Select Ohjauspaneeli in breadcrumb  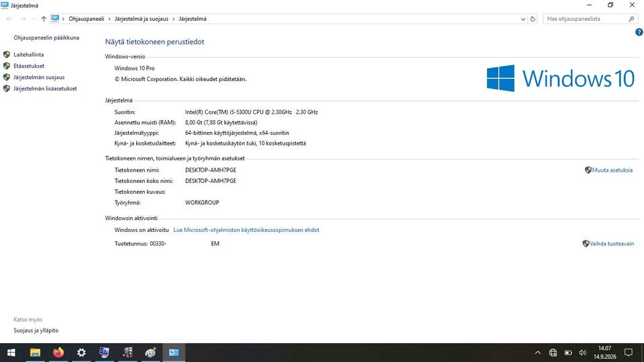[x=87, y=19]
